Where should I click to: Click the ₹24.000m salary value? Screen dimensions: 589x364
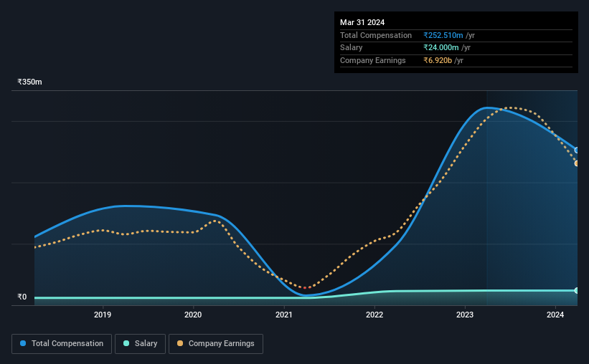click(441, 48)
